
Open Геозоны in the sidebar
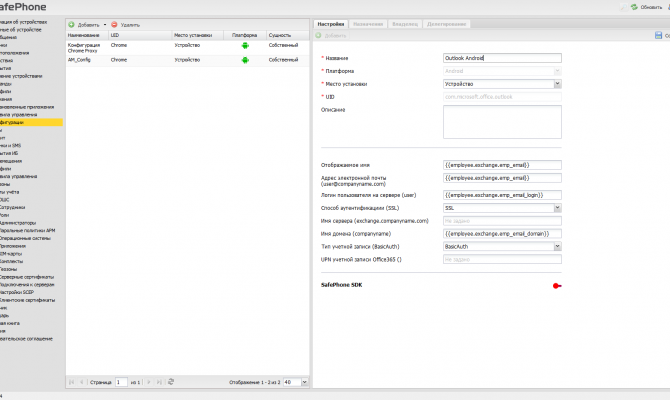point(9,269)
